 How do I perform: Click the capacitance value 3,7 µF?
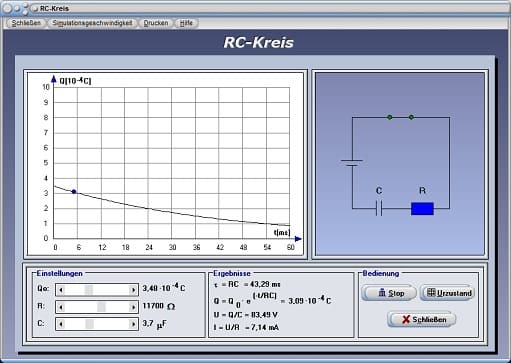(x=155, y=324)
